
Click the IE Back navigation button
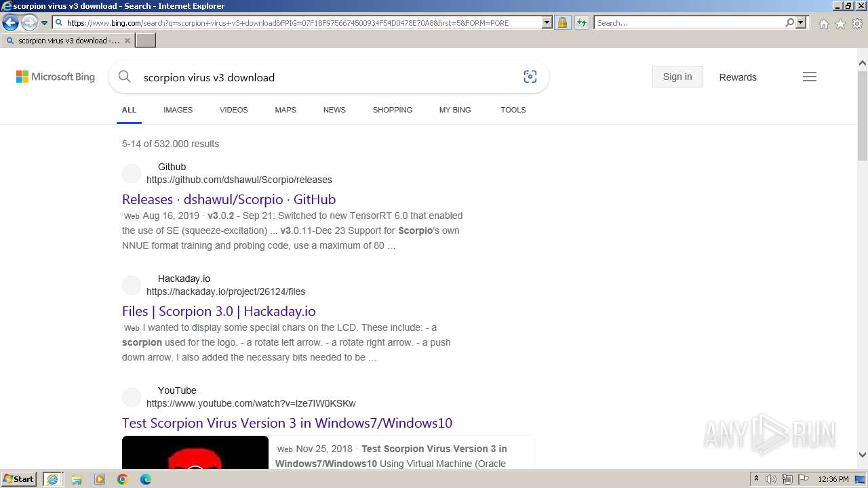click(10, 23)
